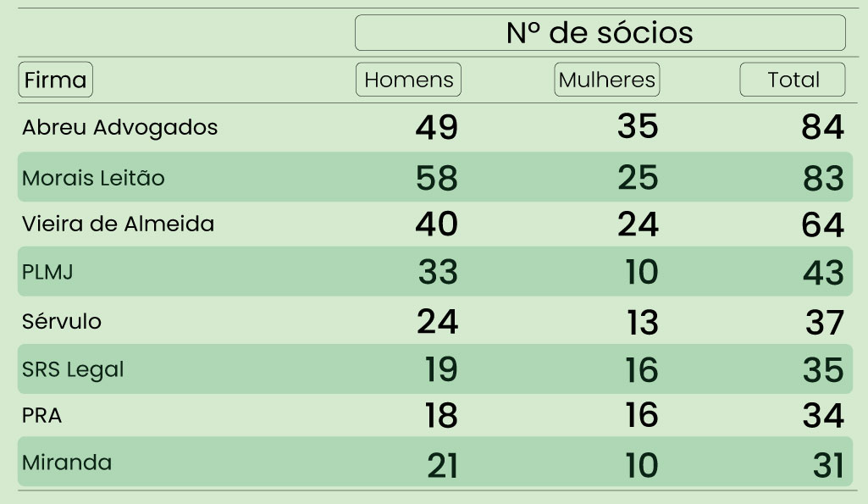This screenshot has width=868, height=504.
Task: Select the Mulheres column header
Action: click(x=607, y=80)
